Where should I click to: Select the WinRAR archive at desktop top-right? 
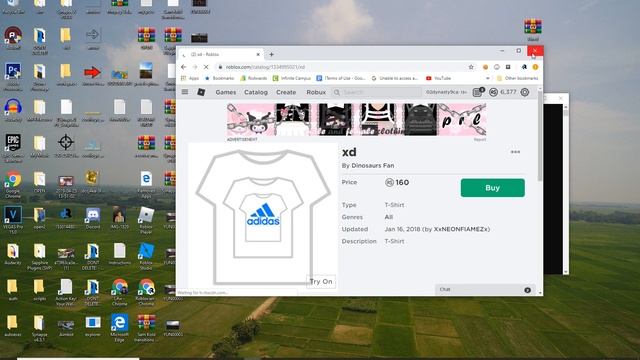[533, 30]
